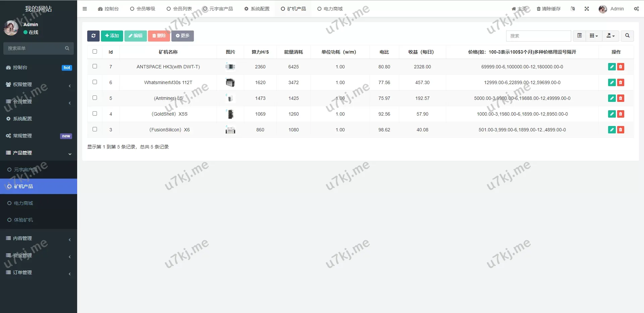
Task: Click the fullscreen icon in top bar
Action: 587,9
